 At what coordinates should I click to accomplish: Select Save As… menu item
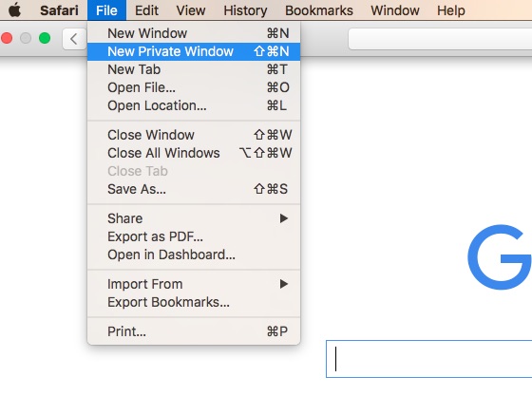194,189
